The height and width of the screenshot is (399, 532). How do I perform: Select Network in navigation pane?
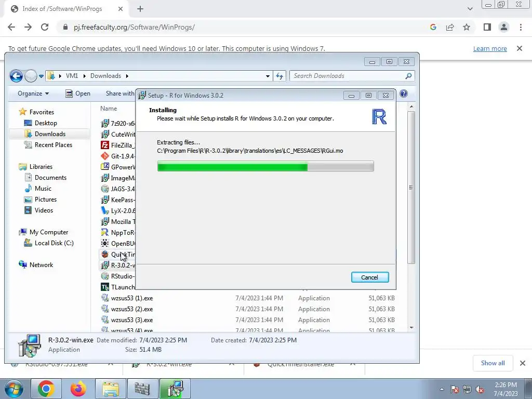[x=41, y=264]
